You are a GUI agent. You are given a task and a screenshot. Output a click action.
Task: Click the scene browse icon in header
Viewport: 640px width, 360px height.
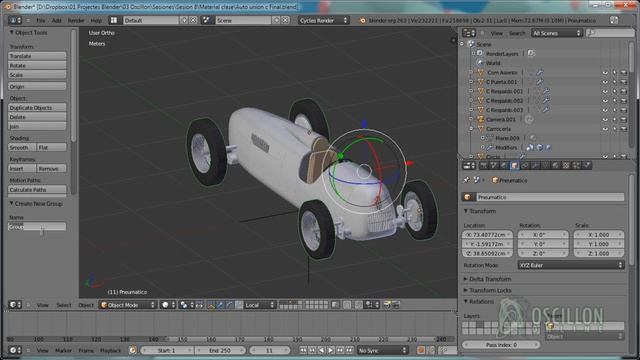pos(207,20)
